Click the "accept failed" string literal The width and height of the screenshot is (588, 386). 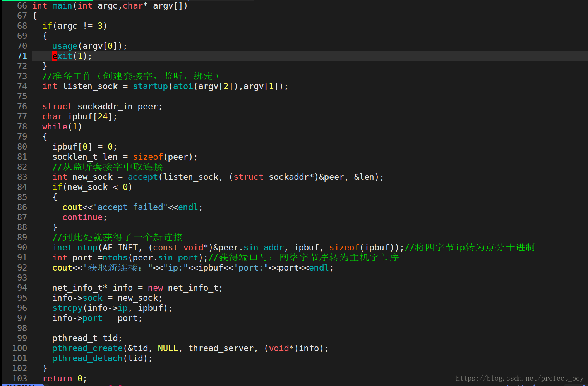(x=130, y=207)
